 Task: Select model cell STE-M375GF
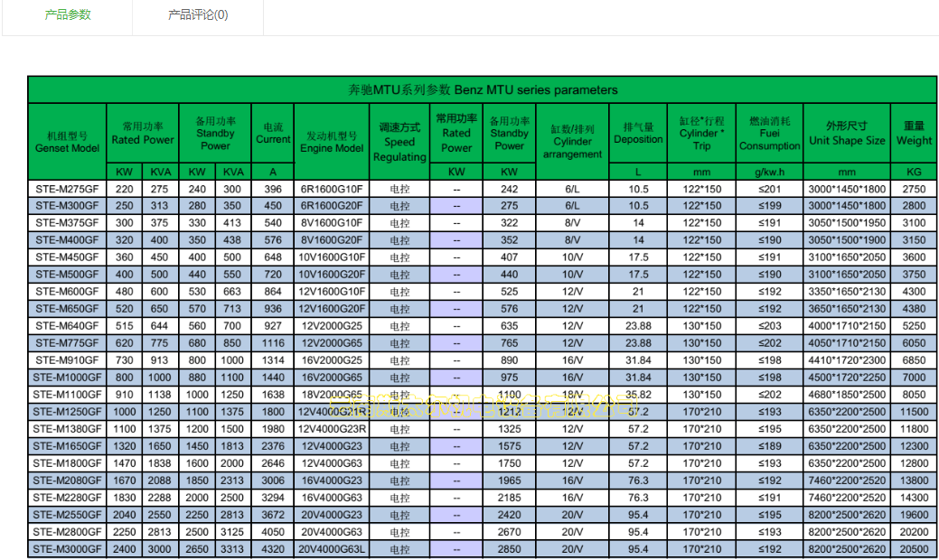point(67,222)
